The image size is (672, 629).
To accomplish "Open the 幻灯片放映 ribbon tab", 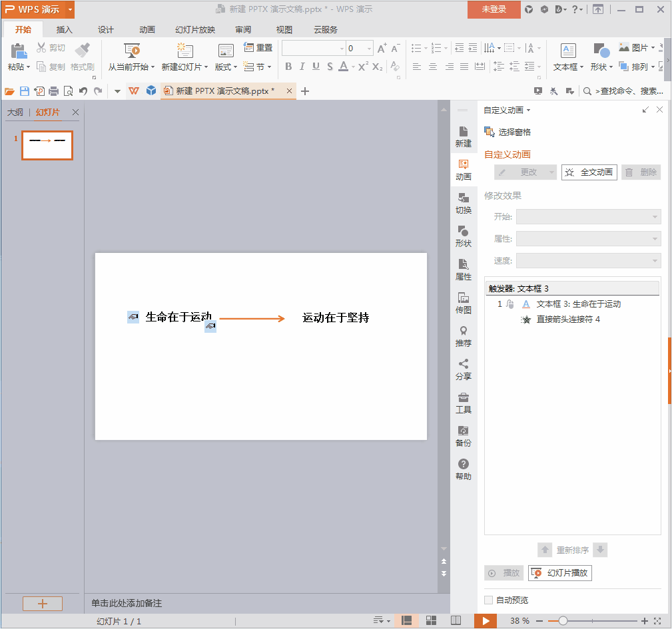I will tap(195, 29).
